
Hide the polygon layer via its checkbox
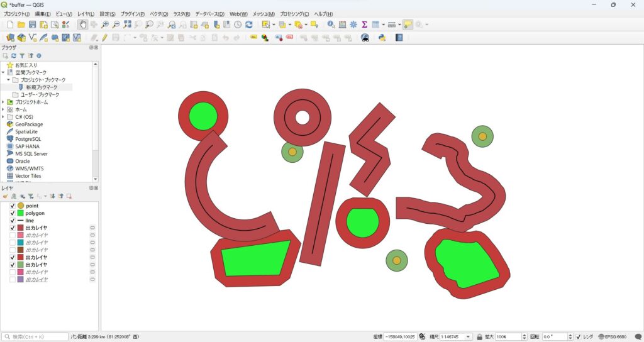tap(13, 213)
